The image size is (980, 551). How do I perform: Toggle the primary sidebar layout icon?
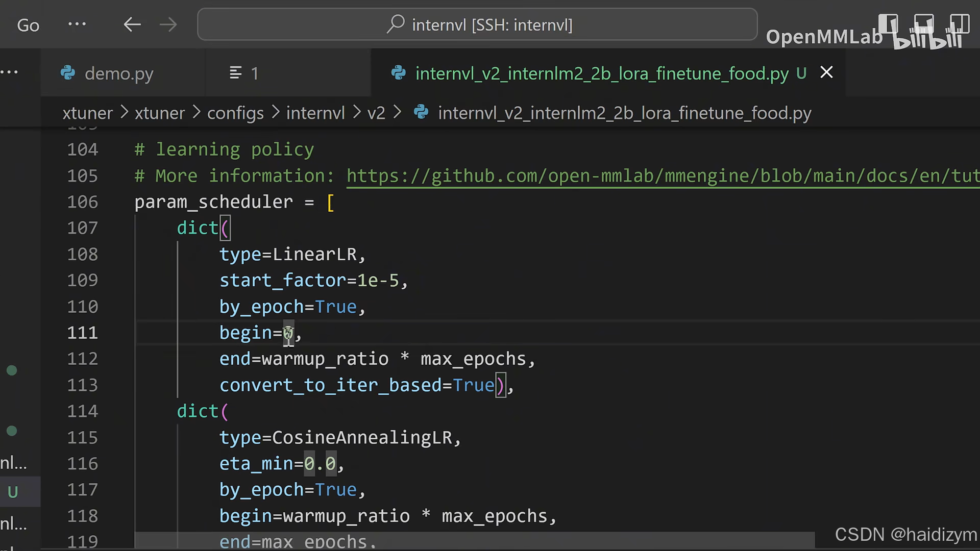click(x=888, y=24)
